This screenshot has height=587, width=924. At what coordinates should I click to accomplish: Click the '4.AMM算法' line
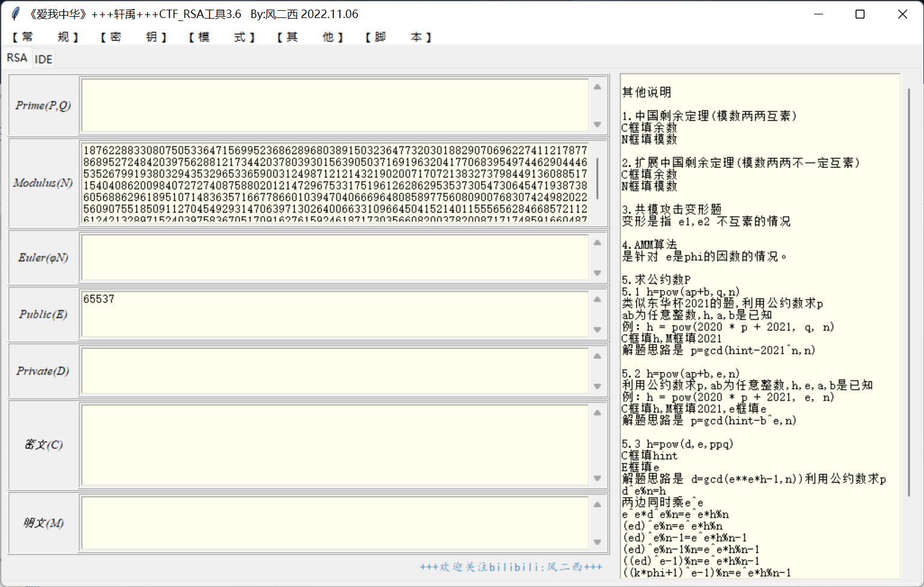pos(650,245)
